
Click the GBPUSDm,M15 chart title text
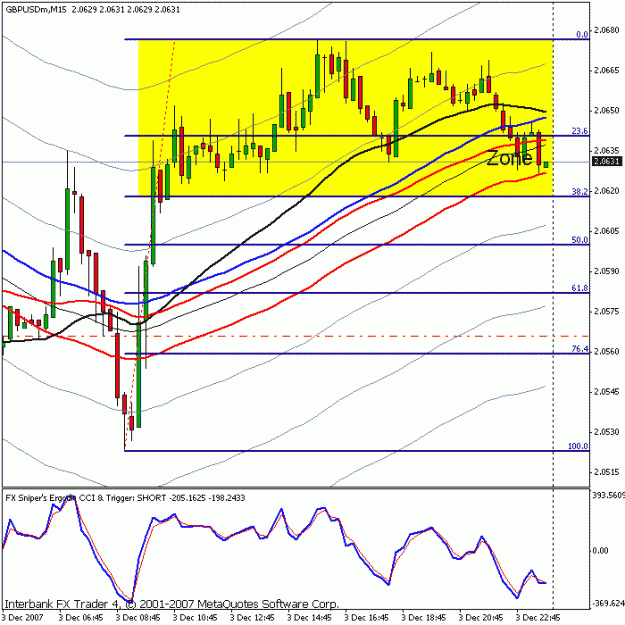36,10
